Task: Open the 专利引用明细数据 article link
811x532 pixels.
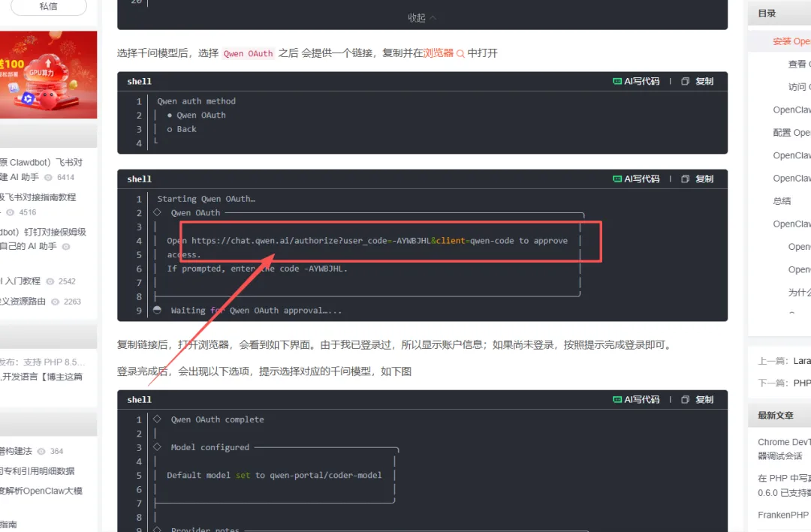Action: pyautogui.click(x=38, y=471)
